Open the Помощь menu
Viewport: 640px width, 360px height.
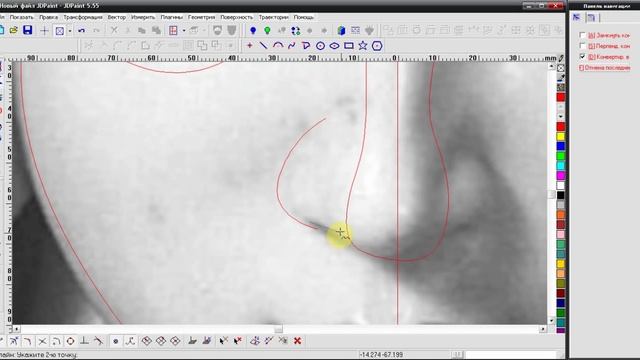click(304, 17)
